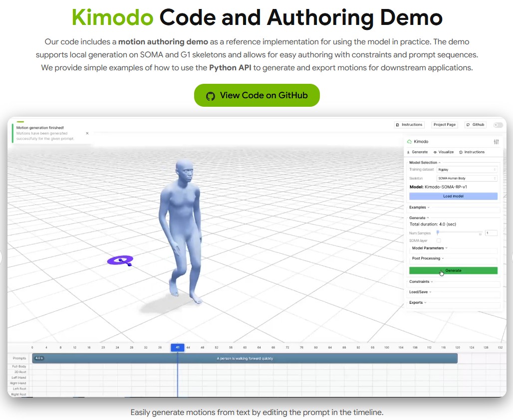Dismiss the motion generation finished notification
The width and height of the screenshot is (513, 420).
point(87,133)
